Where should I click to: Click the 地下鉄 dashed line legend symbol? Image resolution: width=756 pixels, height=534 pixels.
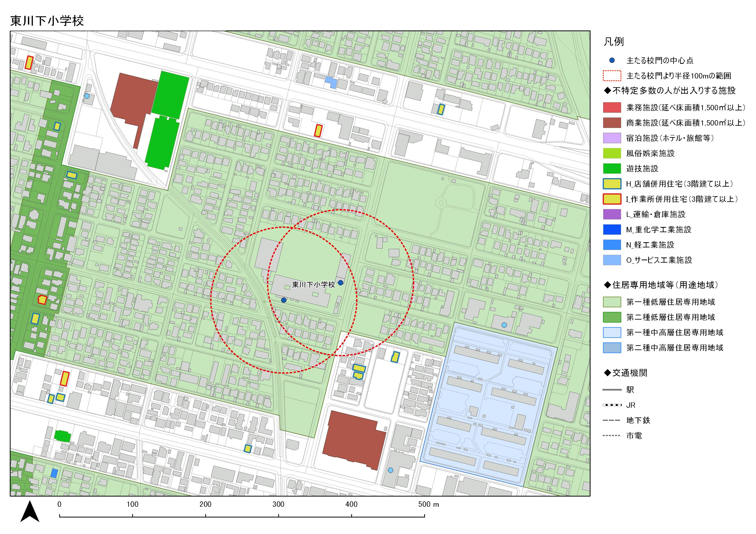(x=612, y=421)
